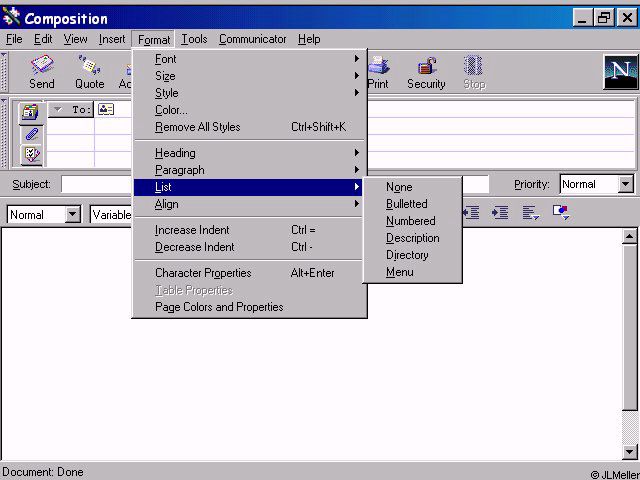
Task: Collapse the addressing area grip handle
Action: point(4,133)
